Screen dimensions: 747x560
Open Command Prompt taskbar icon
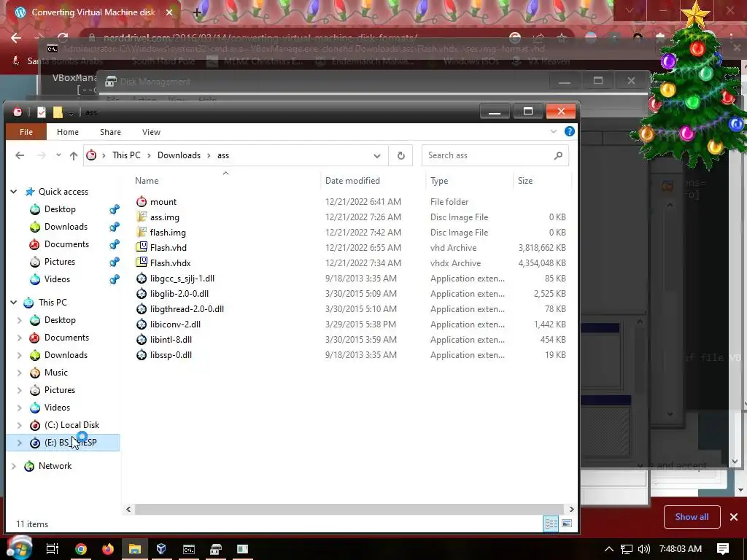(x=189, y=549)
